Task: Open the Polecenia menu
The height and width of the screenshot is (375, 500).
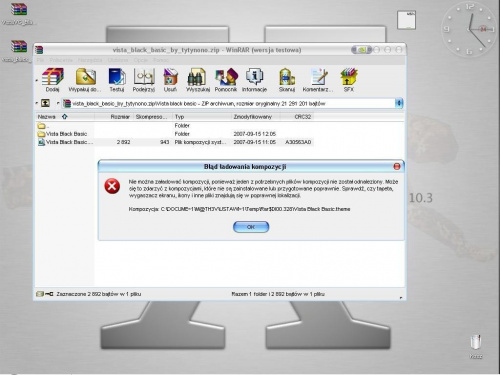Action: point(61,60)
